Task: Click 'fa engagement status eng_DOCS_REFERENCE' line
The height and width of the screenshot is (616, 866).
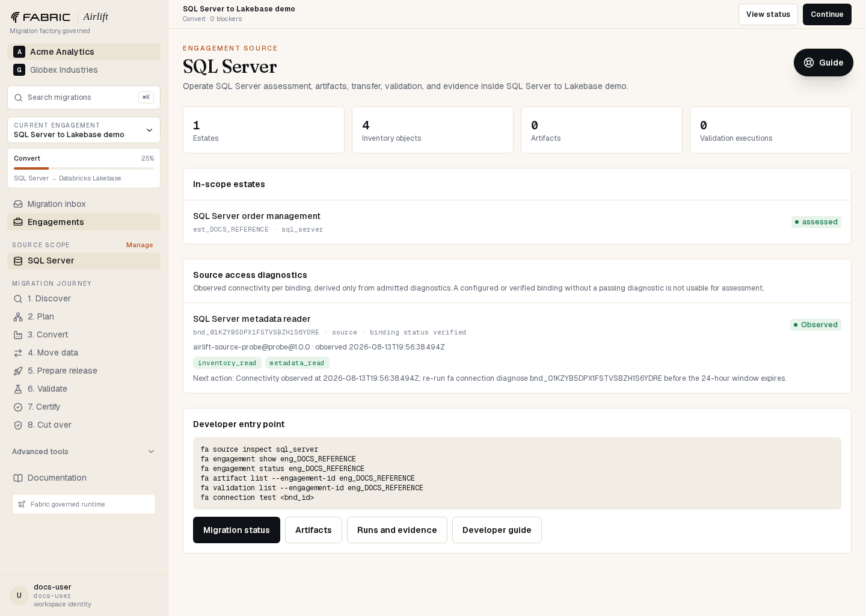Action: pyautogui.click(x=283, y=469)
